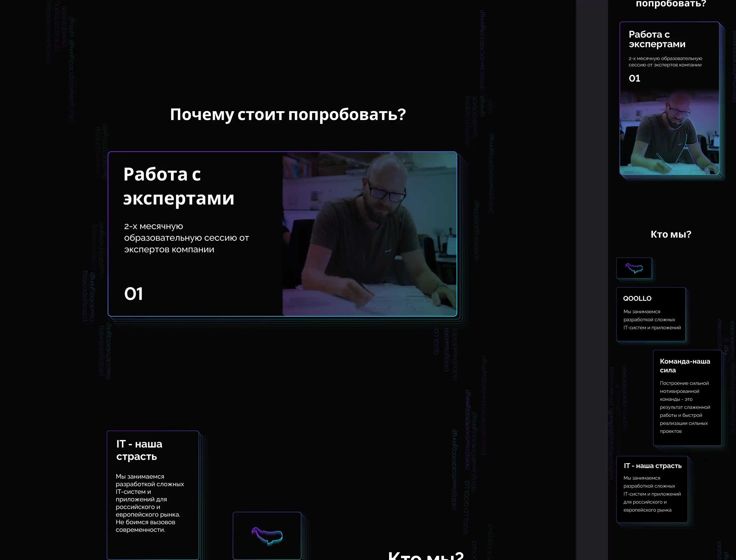Click the desktop text starting 'Мы занимаемся разработкой сложных'

[150, 503]
